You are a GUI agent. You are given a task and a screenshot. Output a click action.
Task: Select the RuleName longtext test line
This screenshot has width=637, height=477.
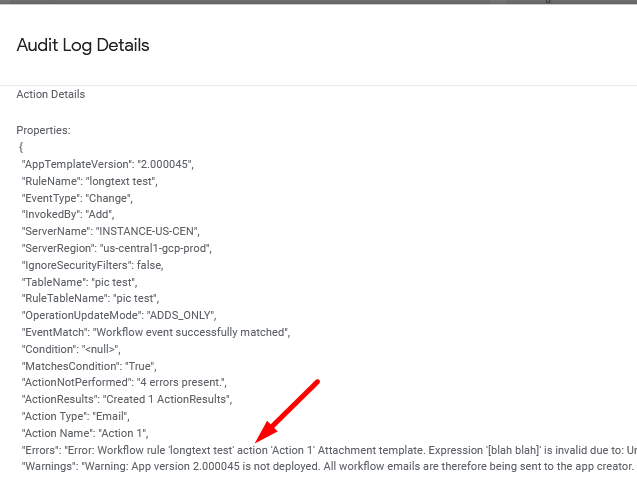tap(89, 181)
